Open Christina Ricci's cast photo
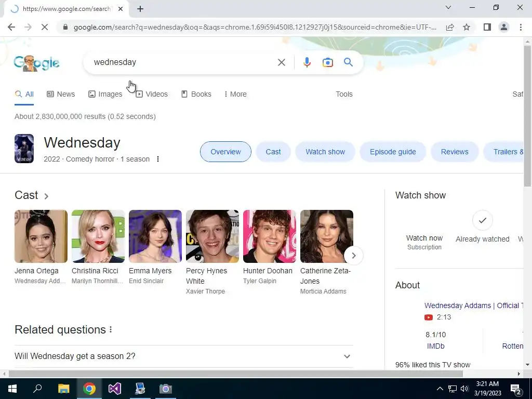Screen dimensions: 532x399 (98, 236)
